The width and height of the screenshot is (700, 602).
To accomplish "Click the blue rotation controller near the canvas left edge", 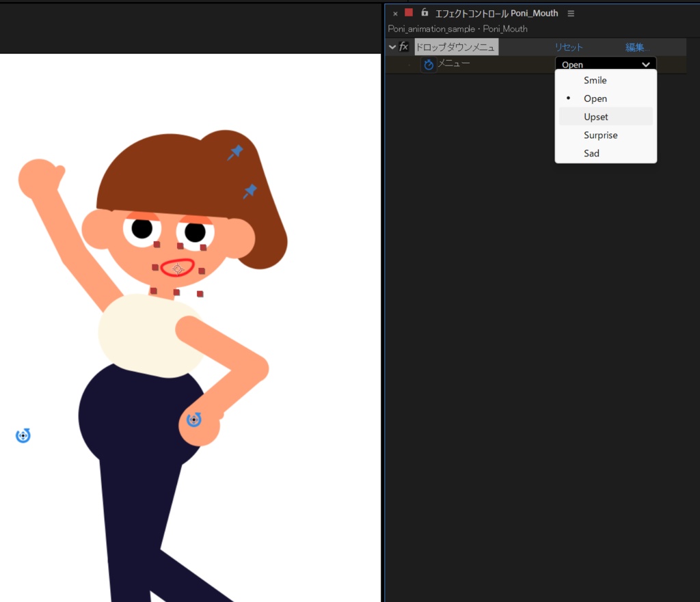I will point(23,435).
